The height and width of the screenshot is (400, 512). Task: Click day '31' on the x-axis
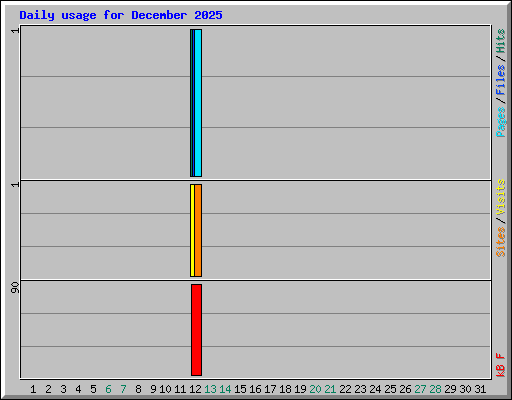(480, 389)
